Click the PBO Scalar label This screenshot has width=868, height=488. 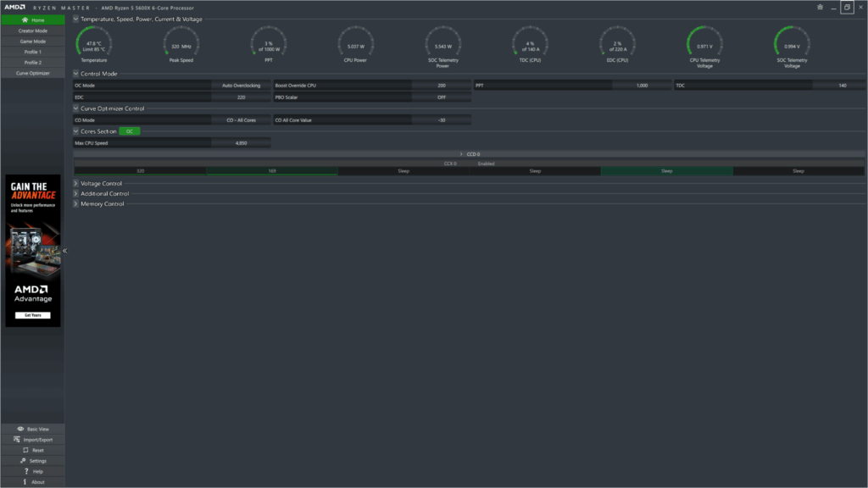click(x=287, y=97)
